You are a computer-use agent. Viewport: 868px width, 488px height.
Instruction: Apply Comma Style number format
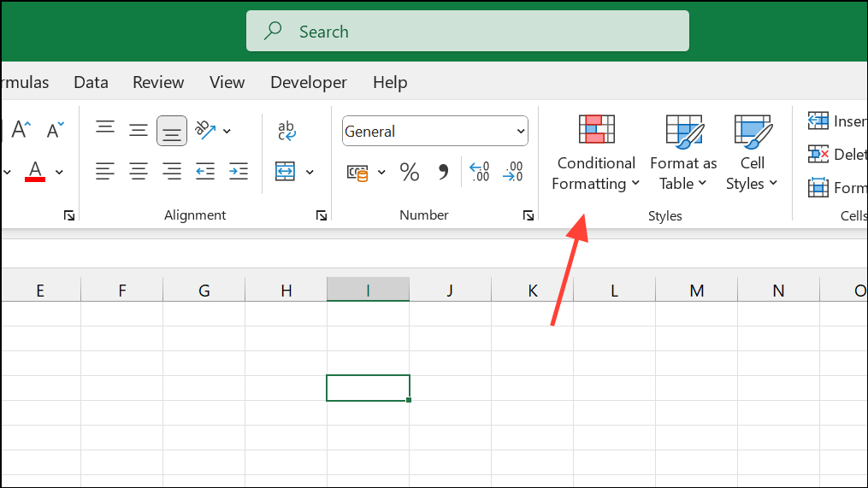click(443, 173)
